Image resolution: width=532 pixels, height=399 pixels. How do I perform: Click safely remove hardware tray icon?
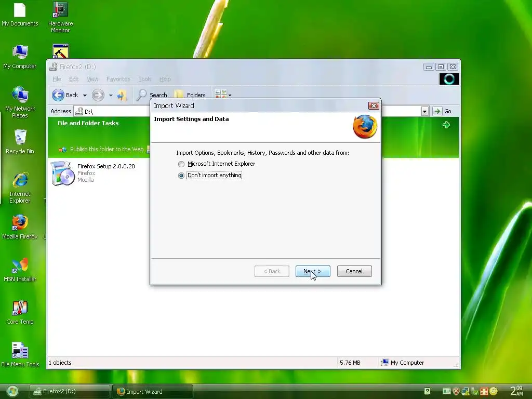pyautogui.click(x=475, y=392)
